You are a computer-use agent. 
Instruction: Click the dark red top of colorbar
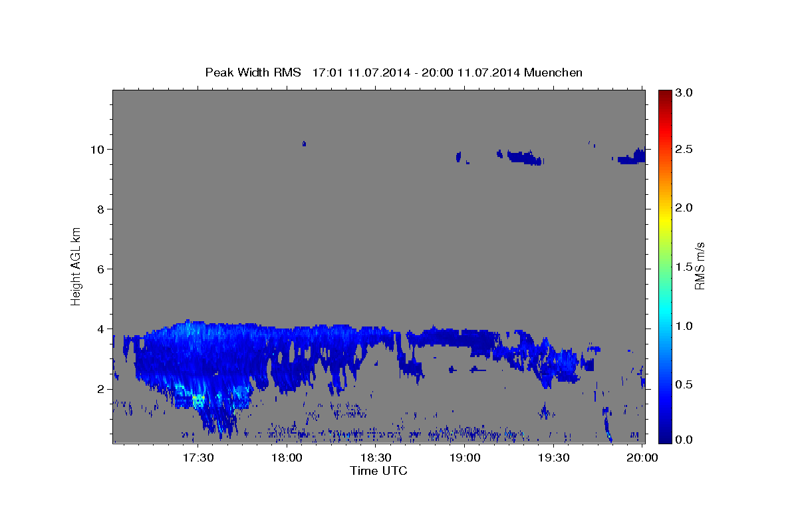point(664,94)
